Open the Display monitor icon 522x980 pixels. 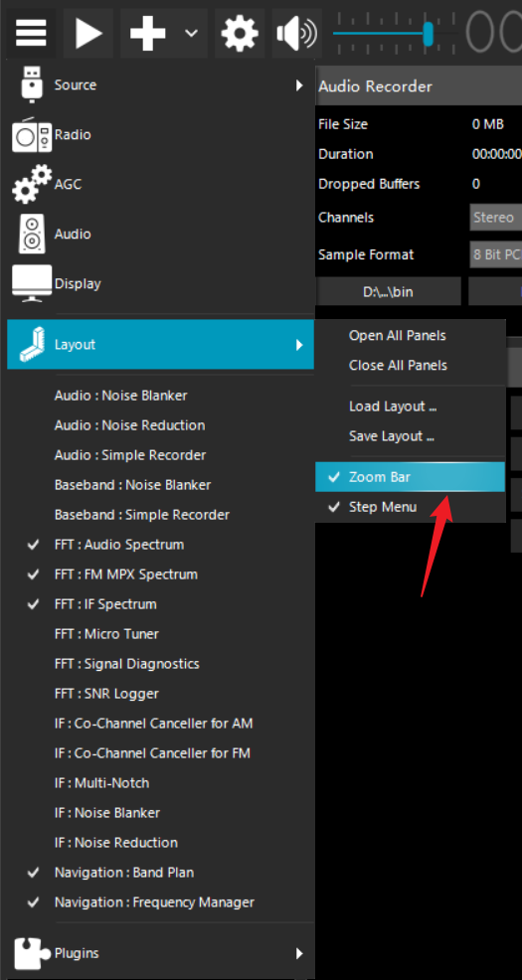point(31,283)
